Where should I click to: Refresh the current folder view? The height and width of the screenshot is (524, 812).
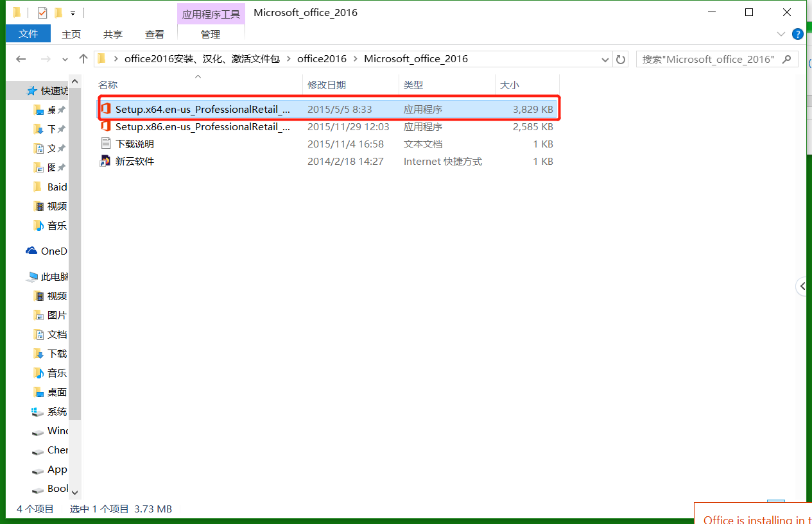[x=621, y=59]
